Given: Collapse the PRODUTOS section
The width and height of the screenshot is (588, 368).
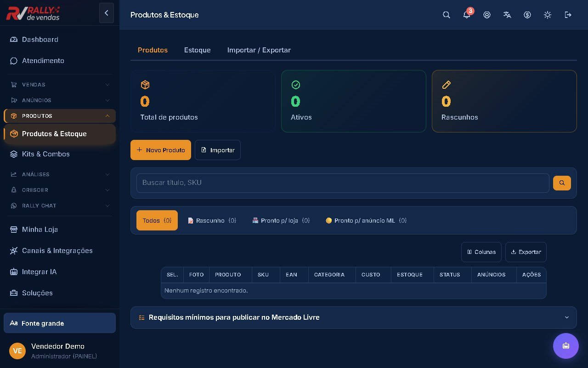Looking at the screenshot, I should [60, 116].
